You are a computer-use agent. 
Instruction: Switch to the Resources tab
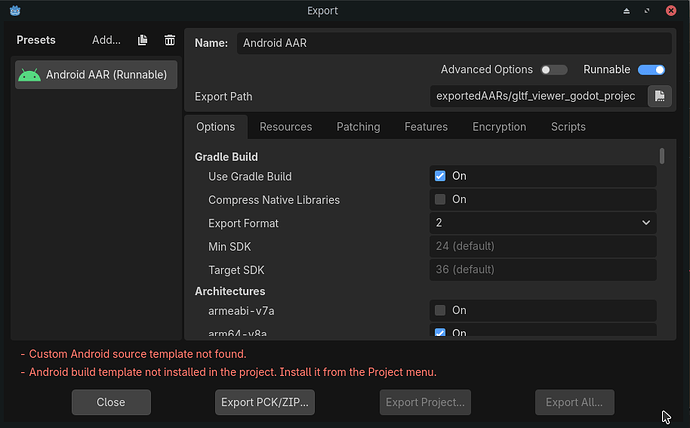(286, 127)
